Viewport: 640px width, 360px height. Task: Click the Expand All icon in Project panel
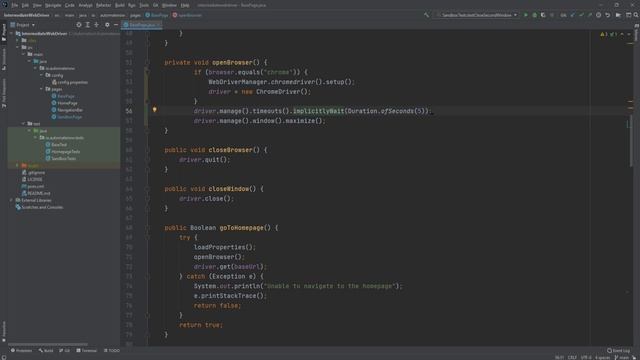point(87,25)
